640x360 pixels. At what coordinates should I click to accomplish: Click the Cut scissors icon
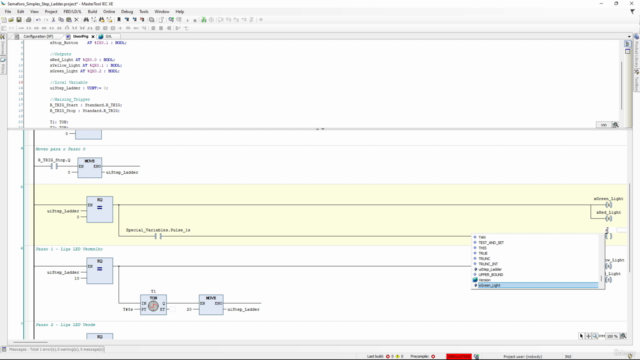click(53, 20)
